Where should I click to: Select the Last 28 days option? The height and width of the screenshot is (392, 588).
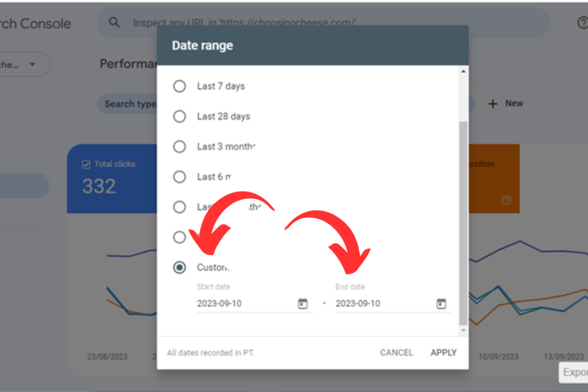click(179, 116)
